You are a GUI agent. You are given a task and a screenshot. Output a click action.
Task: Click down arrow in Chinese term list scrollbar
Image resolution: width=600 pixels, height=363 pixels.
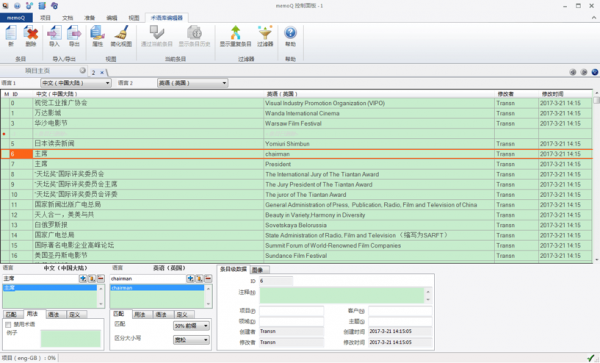[x=101, y=304]
